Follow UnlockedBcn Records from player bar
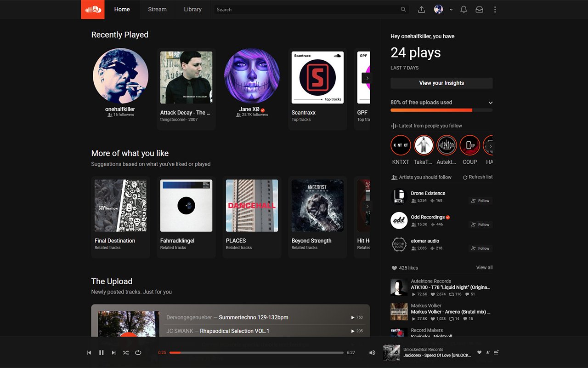 coord(488,352)
